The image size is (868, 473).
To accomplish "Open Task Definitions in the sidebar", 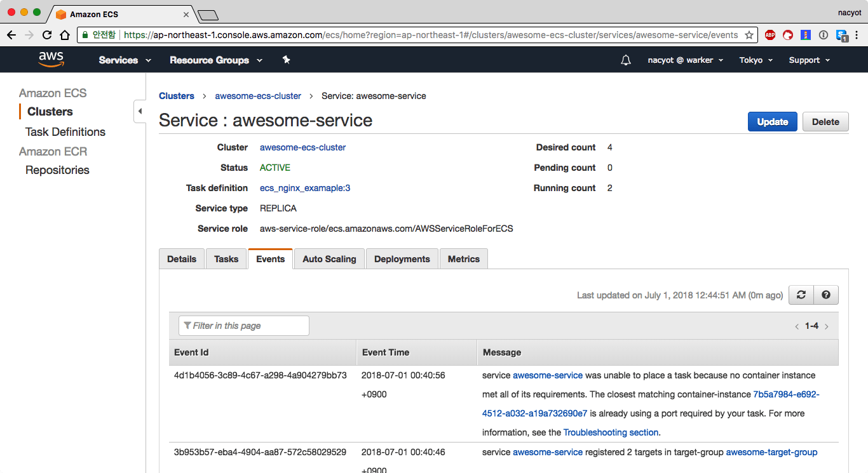I will (x=65, y=132).
